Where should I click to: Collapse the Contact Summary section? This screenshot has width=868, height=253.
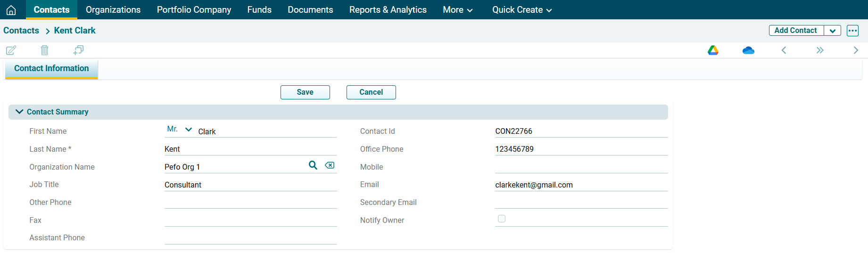click(19, 112)
